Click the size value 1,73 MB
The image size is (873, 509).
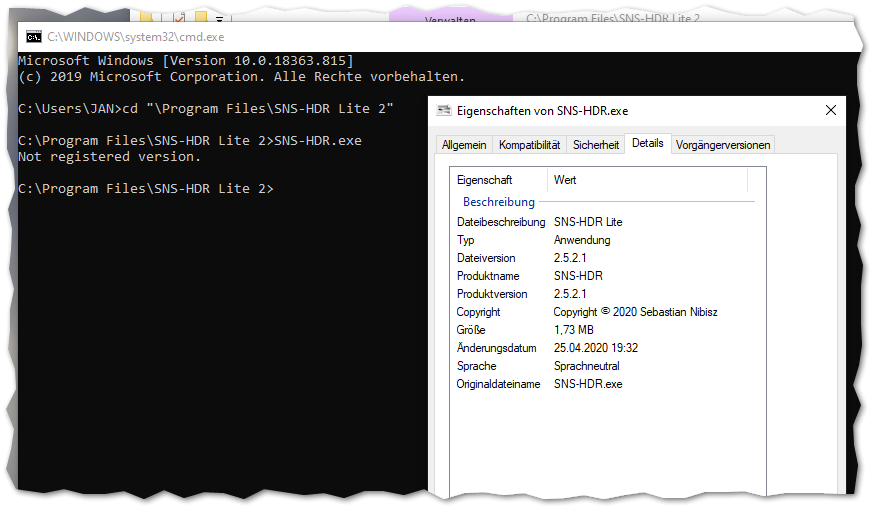coord(573,330)
